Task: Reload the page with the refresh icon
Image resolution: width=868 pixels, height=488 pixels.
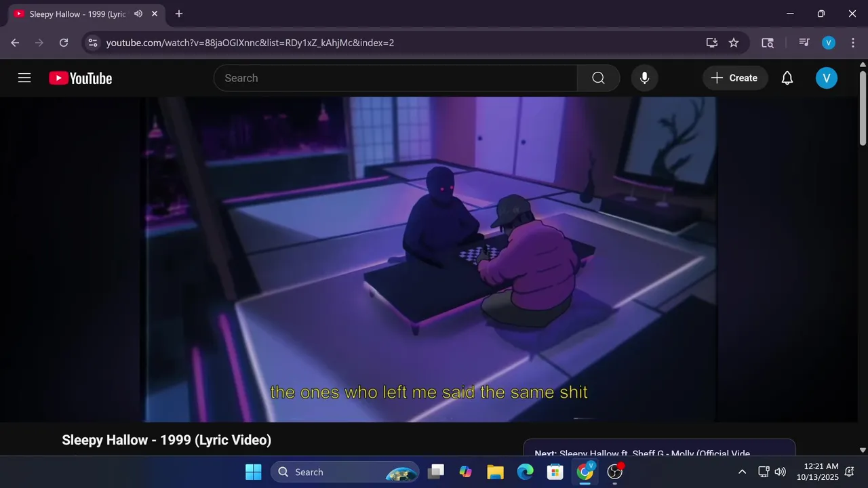Action: (x=64, y=43)
